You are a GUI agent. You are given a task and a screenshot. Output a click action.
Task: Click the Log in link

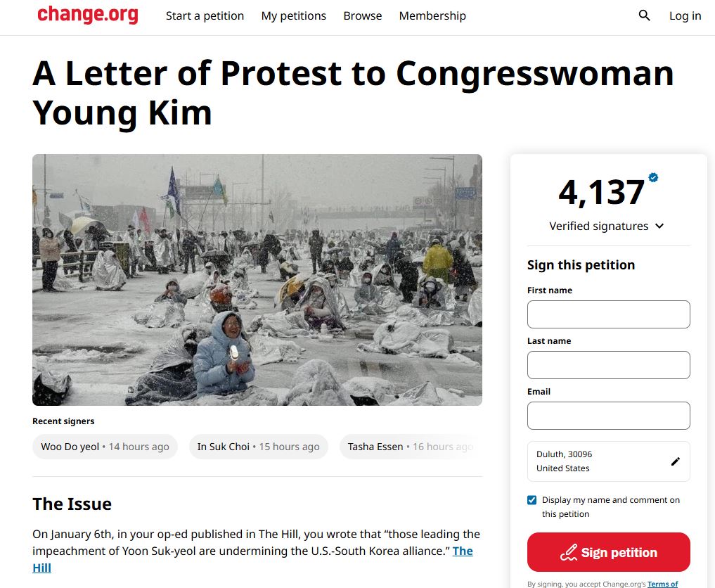tap(685, 15)
